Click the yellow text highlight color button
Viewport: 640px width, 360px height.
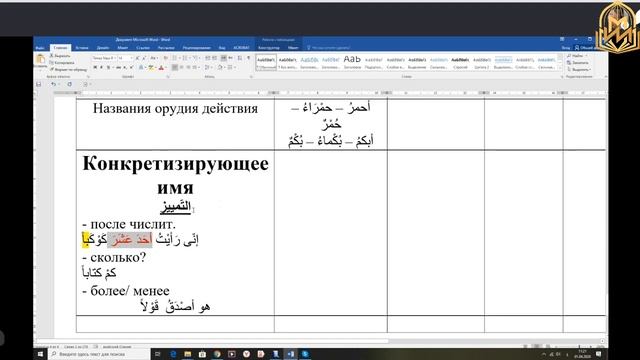pyautogui.click(x=151, y=67)
